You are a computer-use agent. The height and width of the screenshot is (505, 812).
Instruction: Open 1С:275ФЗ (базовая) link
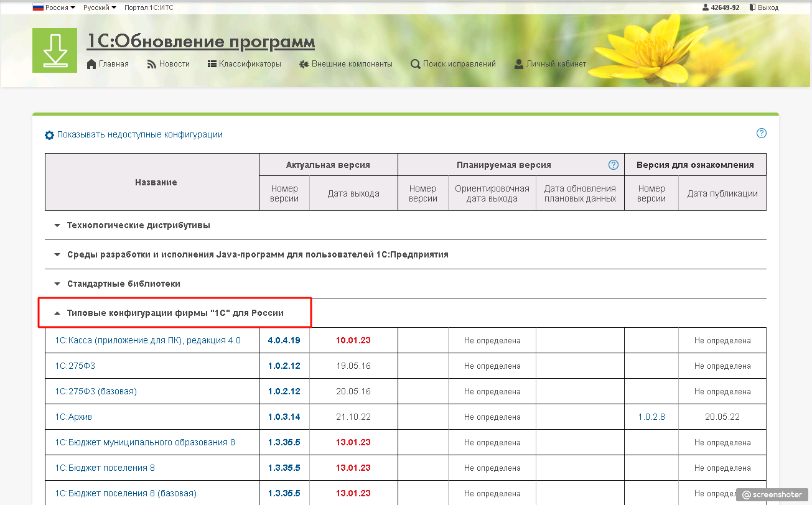click(96, 391)
